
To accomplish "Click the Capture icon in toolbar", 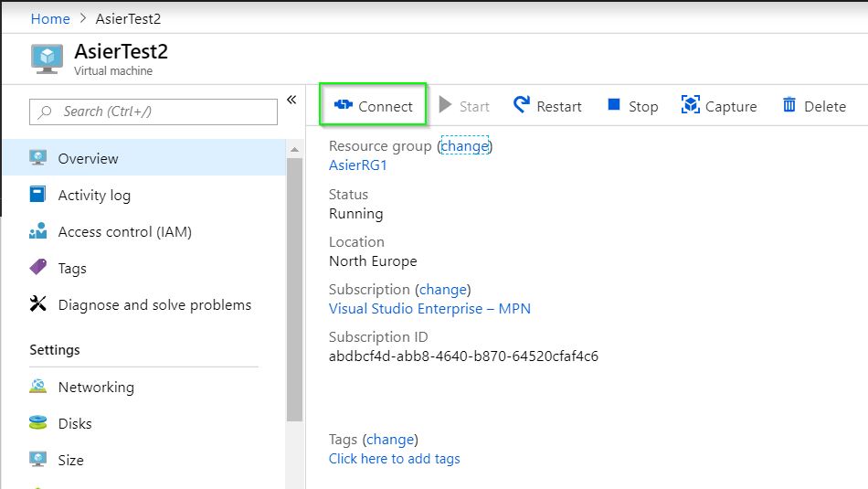I will coord(691,104).
